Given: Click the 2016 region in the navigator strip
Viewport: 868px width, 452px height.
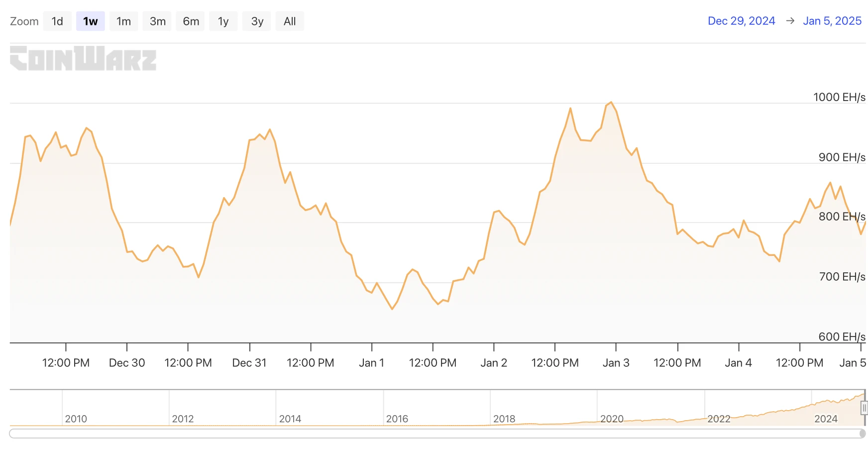Looking at the screenshot, I should tap(398, 419).
